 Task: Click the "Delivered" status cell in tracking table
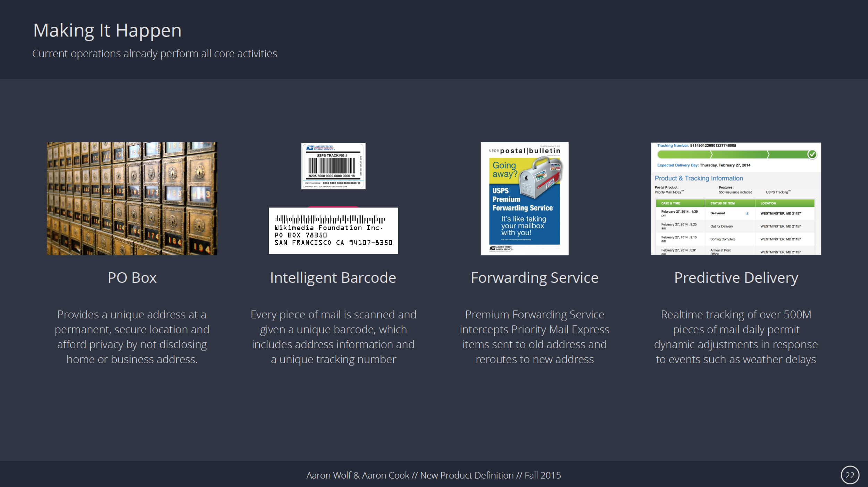730,213
